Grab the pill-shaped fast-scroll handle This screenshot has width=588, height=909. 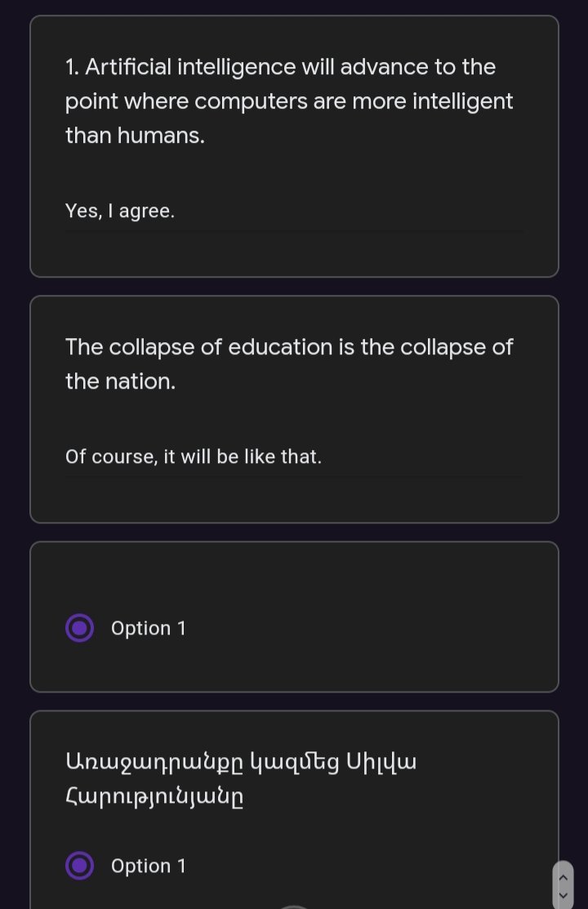[x=563, y=884]
